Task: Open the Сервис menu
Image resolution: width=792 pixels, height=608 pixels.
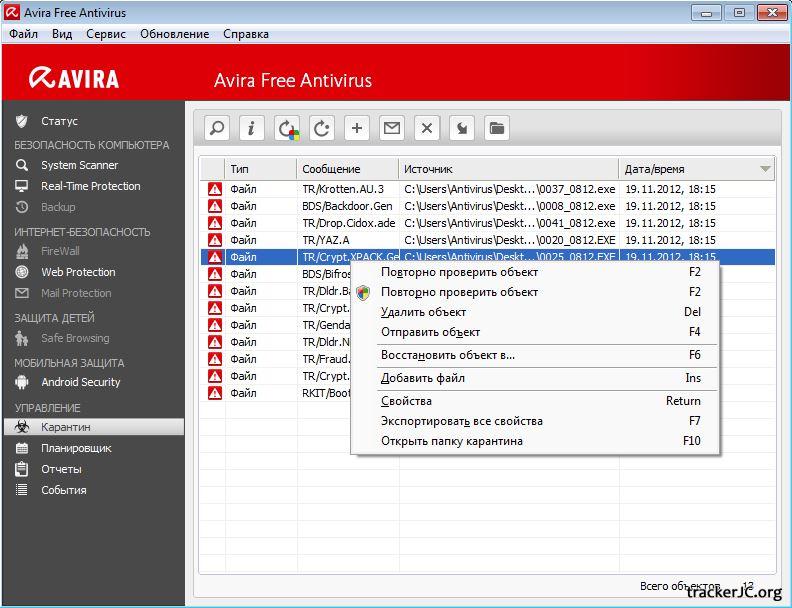Action: coord(106,34)
